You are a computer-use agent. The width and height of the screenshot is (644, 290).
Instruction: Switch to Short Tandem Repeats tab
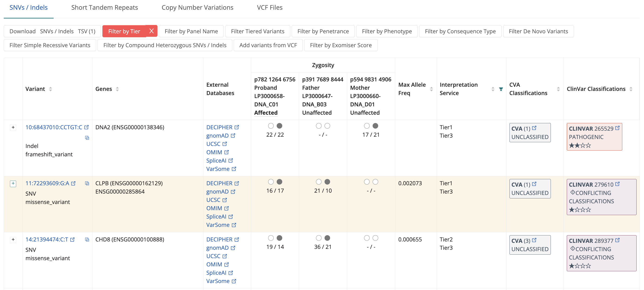coord(104,7)
